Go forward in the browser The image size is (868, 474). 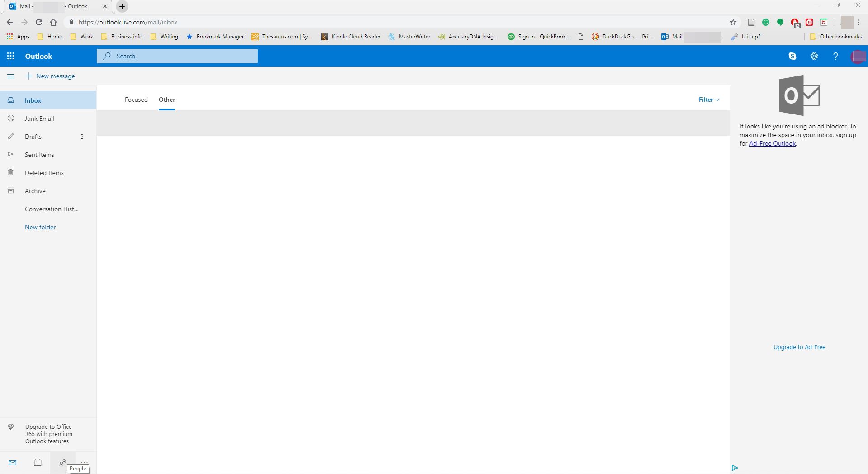(24, 22)
